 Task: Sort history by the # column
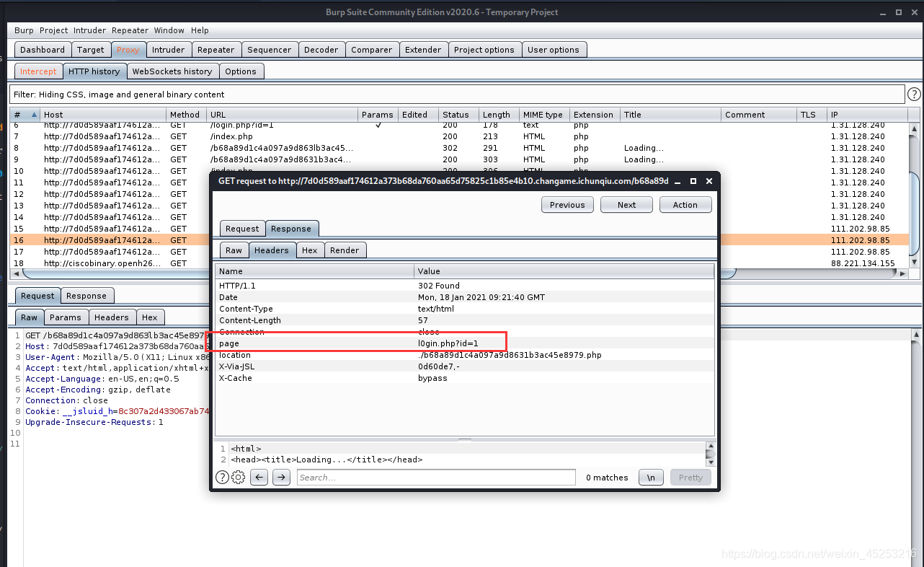coord(25,115)
